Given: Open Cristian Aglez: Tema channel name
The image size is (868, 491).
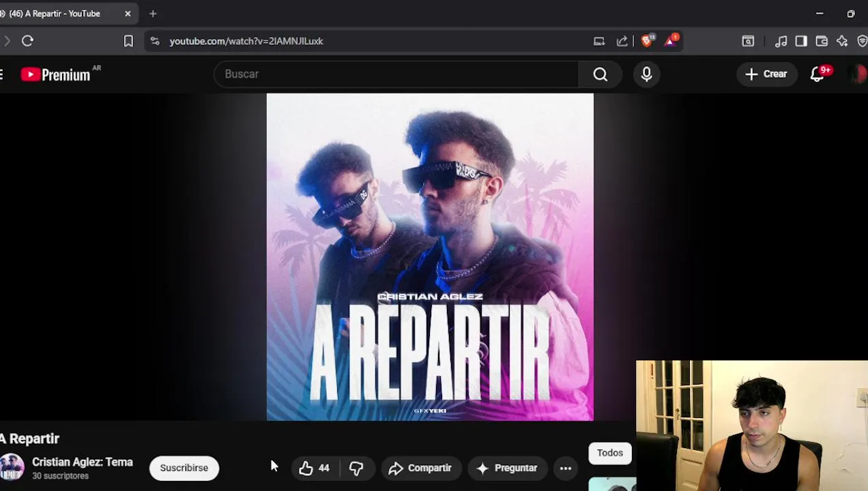Looking at the screenshot, I should point(82,462).
